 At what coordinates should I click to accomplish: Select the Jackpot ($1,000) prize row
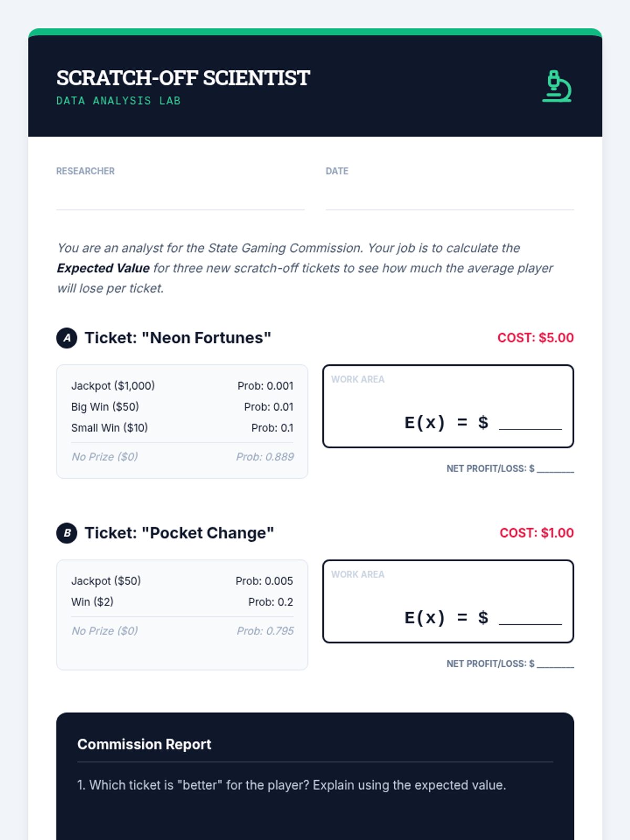click(182, 386)
